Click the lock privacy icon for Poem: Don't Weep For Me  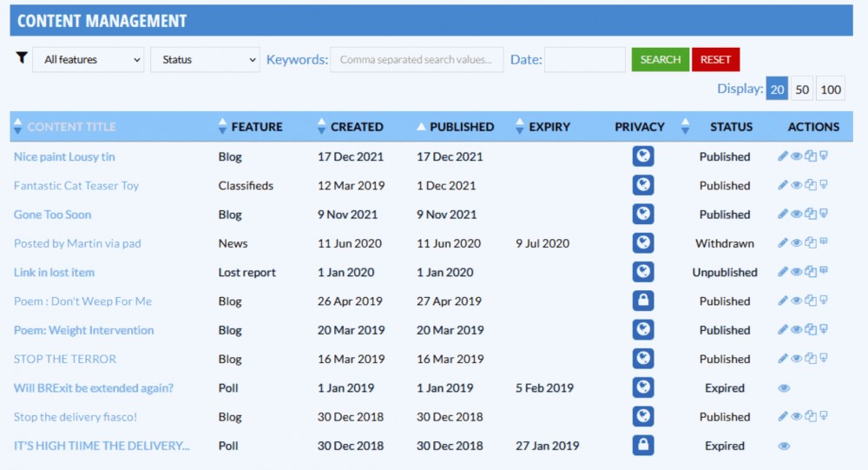click(x=643, y=301)
